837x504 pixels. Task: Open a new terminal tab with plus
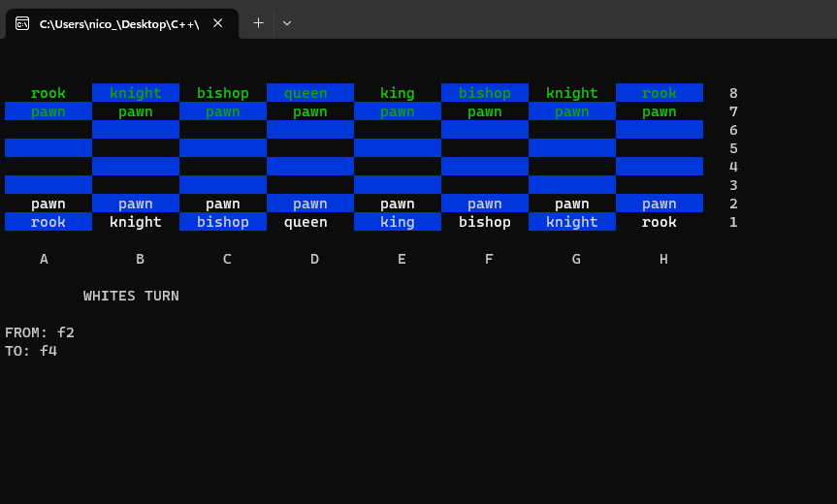(258, 23)
